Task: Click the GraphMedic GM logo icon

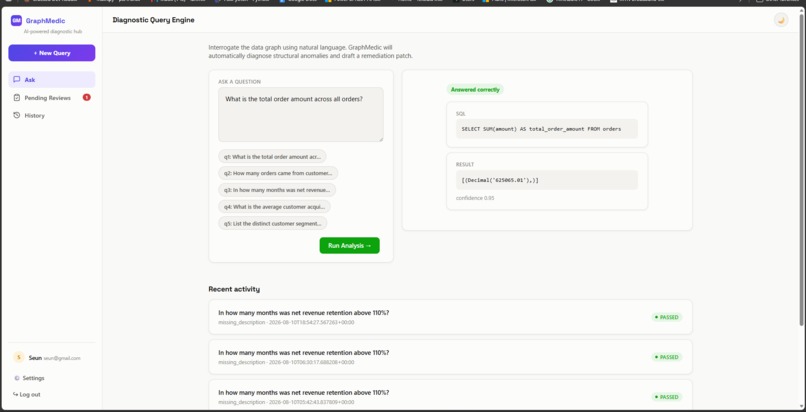Action: 16,21
